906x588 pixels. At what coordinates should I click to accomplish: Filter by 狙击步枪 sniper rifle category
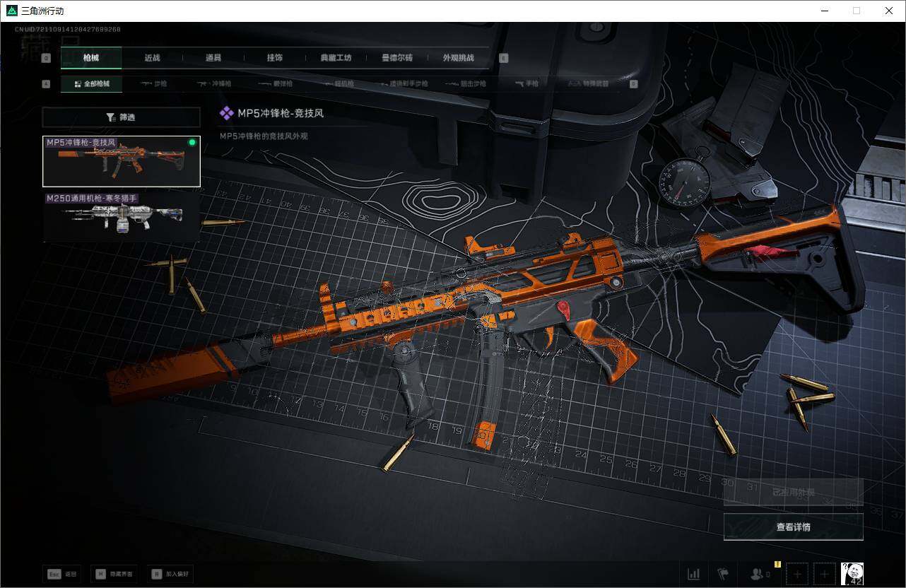point(466,84)
